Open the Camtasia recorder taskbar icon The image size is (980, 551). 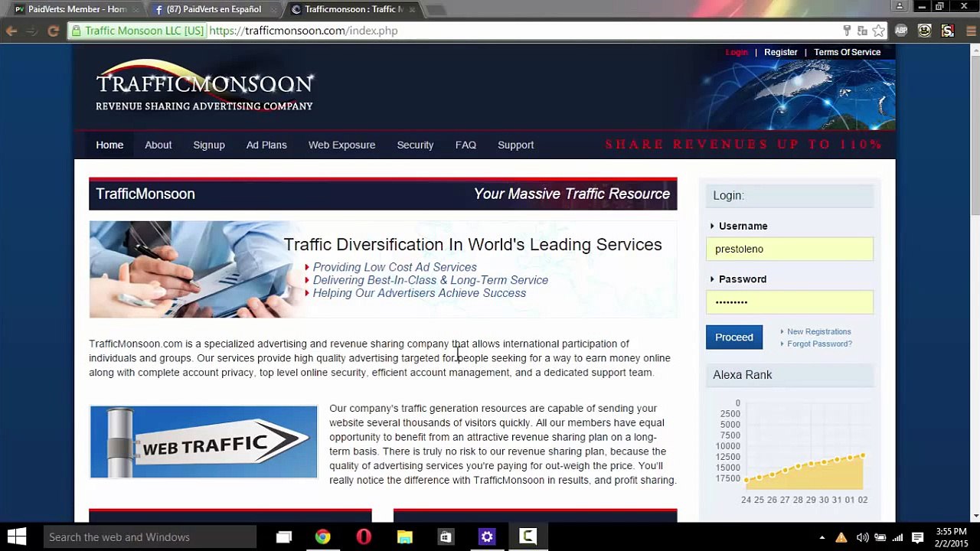(x=528, y=537)
